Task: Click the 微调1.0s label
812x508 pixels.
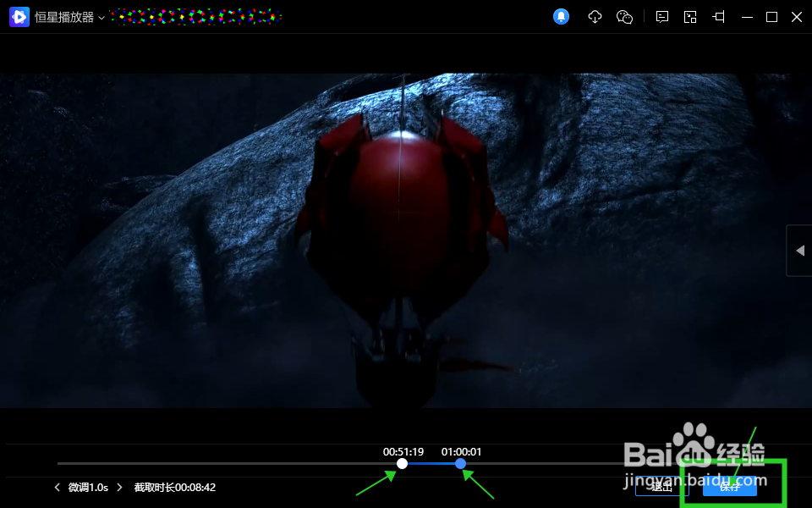Action: (88, 488)
